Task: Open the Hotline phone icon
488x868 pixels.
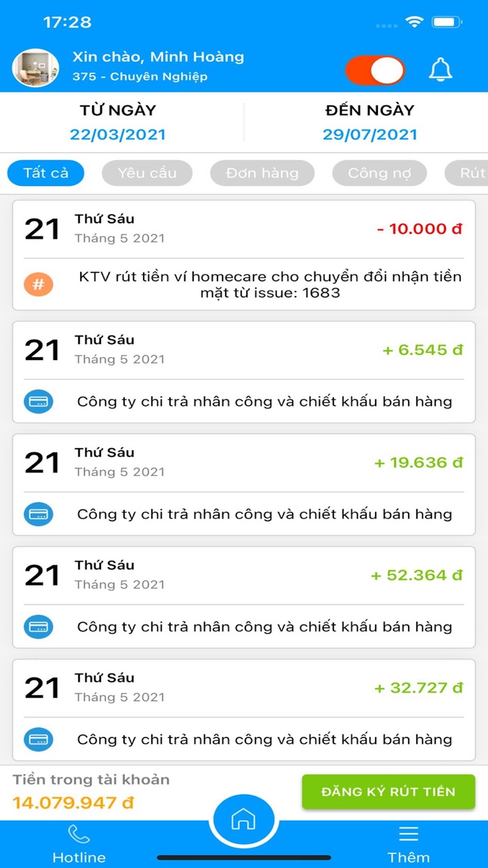Action: (x=79, y=835)
